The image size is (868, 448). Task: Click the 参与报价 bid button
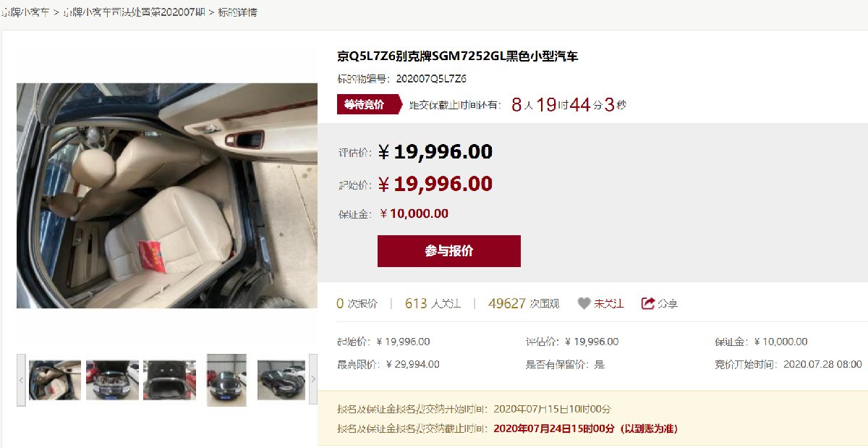pyautogui.click(x=449, y=251)
